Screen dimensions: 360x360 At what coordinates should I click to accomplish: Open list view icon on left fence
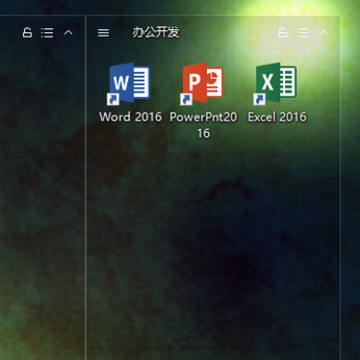47,33
